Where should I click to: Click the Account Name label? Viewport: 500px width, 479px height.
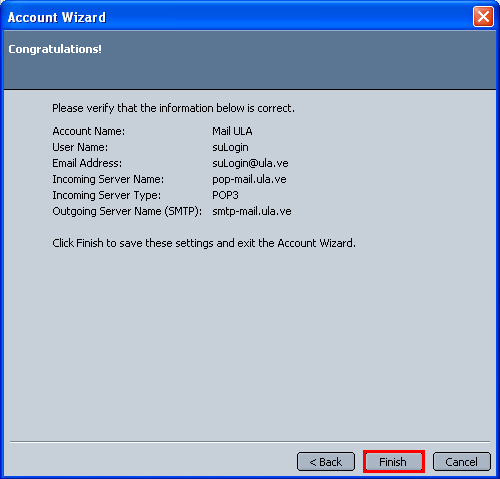(x=89, y=131)
